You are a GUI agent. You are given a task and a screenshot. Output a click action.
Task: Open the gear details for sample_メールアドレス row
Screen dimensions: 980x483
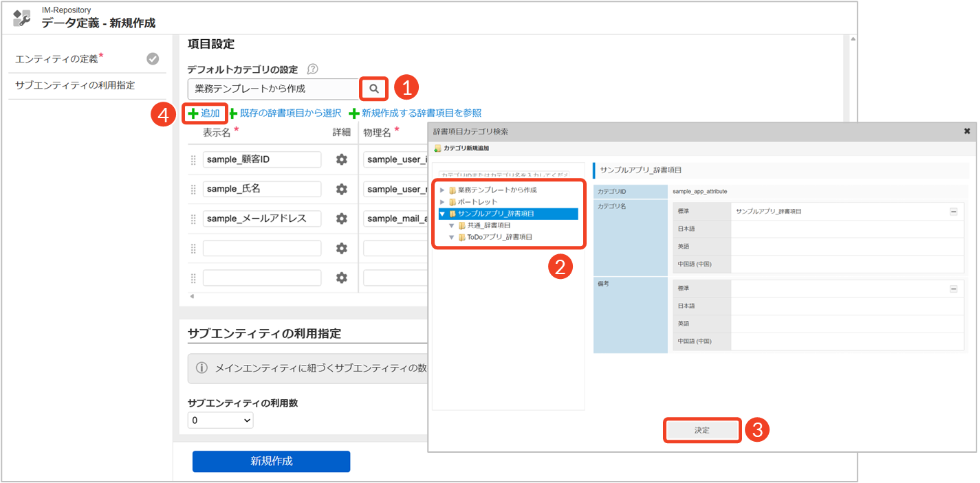(341, 218)
